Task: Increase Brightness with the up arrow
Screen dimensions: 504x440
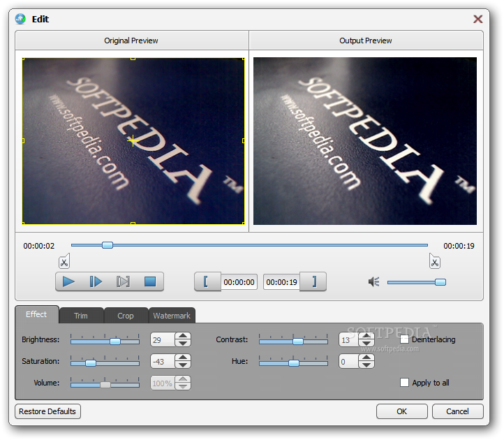Action: [x=183, y=336]
